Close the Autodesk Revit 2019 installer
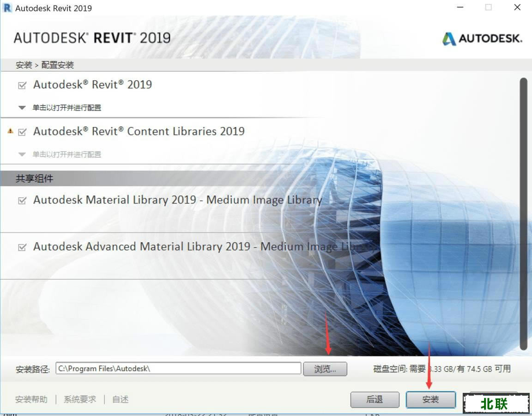The image size is (532, 416). tap(517, 7)
